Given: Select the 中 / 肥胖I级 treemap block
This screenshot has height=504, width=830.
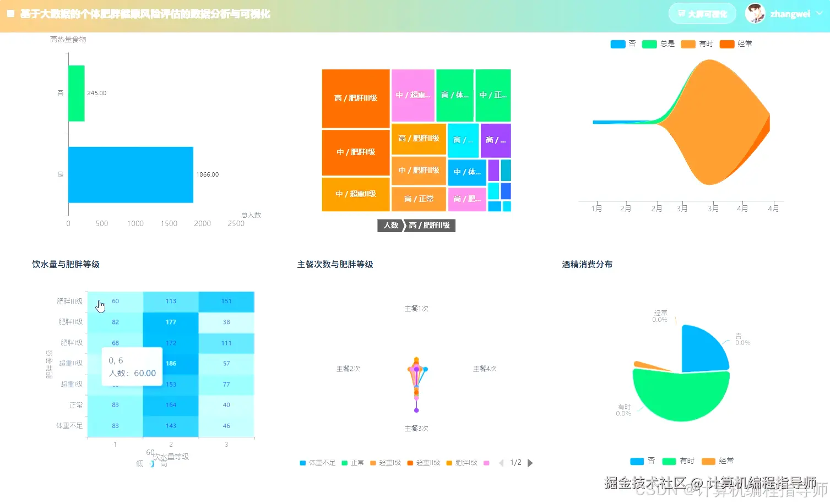Looking at the screenshot, I should (356, 152).
